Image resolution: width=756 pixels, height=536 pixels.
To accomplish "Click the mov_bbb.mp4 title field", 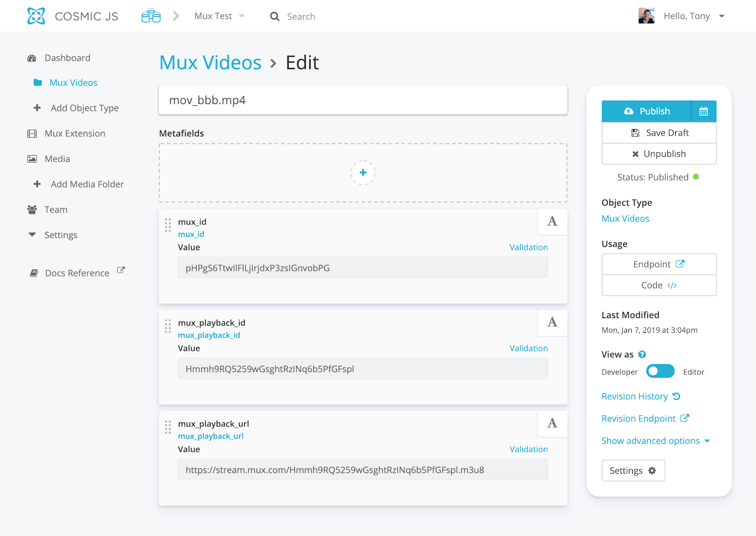I will pos(363,100).
